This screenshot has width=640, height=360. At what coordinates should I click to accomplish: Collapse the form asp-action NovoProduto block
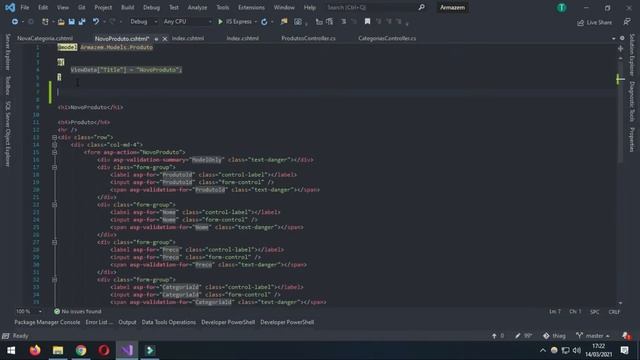(54, 152)
